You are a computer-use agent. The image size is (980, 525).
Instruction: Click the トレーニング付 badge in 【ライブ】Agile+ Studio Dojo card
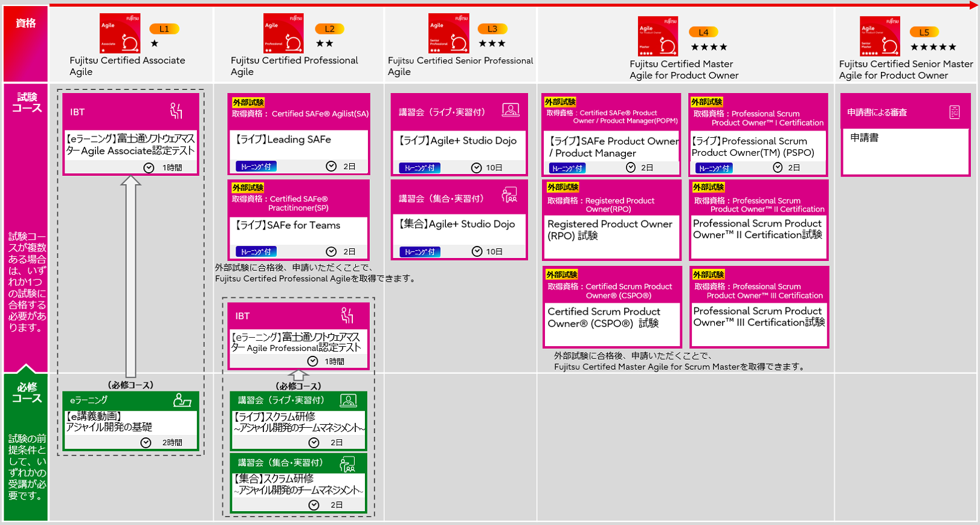tap(420, 168)
